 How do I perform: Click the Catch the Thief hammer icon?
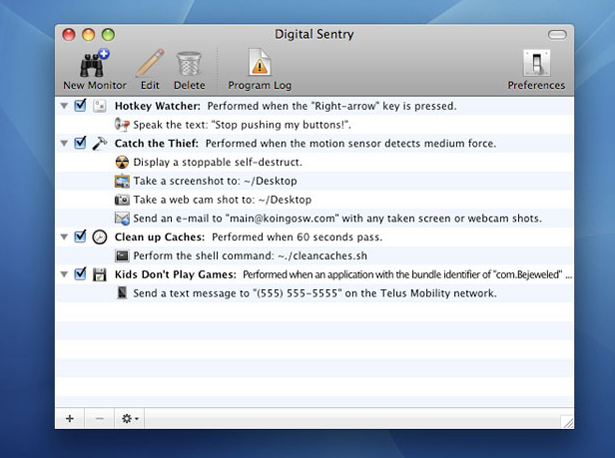(100, 144)
